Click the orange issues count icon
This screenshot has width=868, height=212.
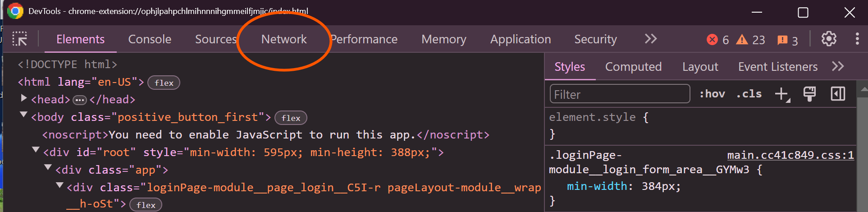tap(782, 40)
